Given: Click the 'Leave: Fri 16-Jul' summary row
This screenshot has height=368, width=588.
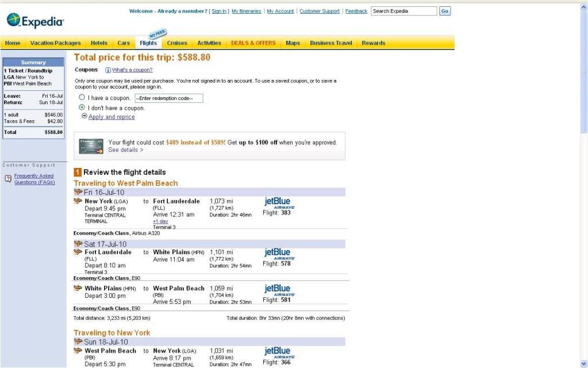Looking at the screenshot, I should 33,96.
